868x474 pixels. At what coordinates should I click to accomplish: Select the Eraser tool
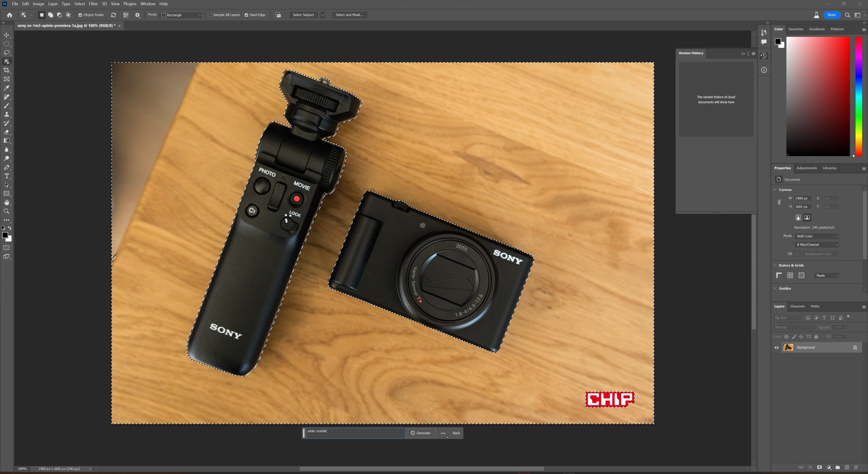tap(6, 132)
